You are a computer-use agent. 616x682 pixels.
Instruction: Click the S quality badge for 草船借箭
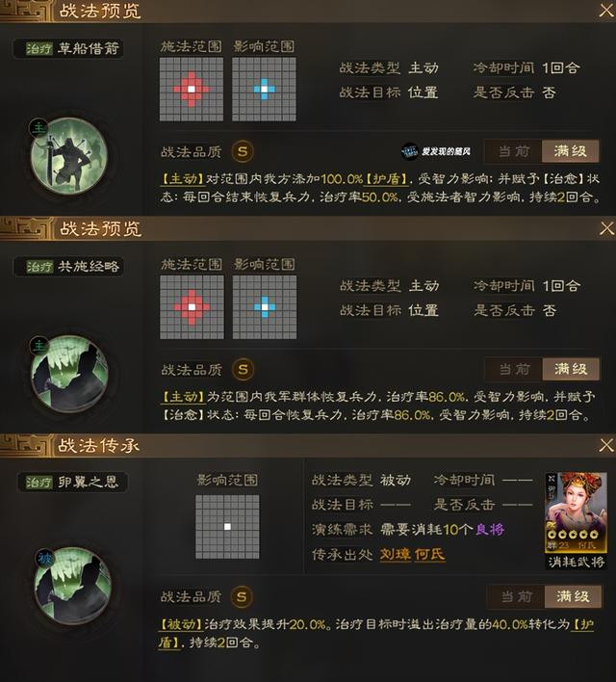pyautogui.click(x=243, y=151)
